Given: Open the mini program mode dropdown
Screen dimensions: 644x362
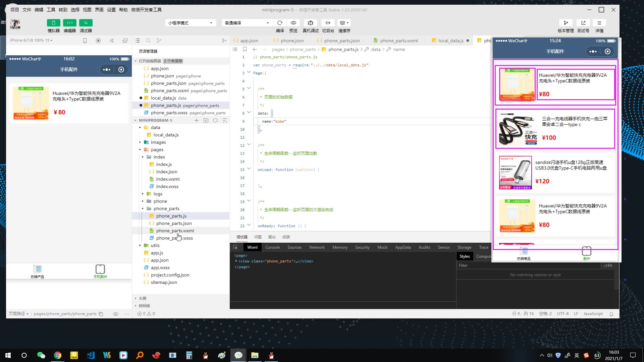Looking at the screenshot, I should pyautogui.click(x=190, y=23).
